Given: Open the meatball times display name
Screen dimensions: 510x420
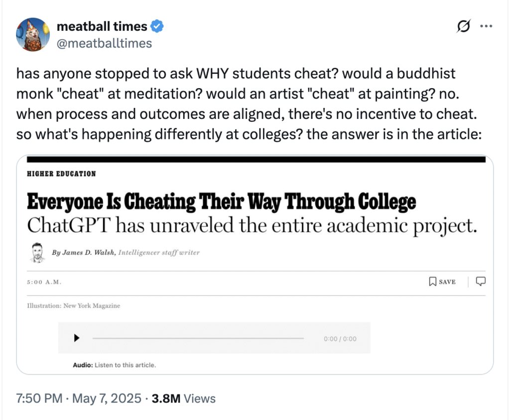Looking at the screenshot, I should (x=102, y=26).
